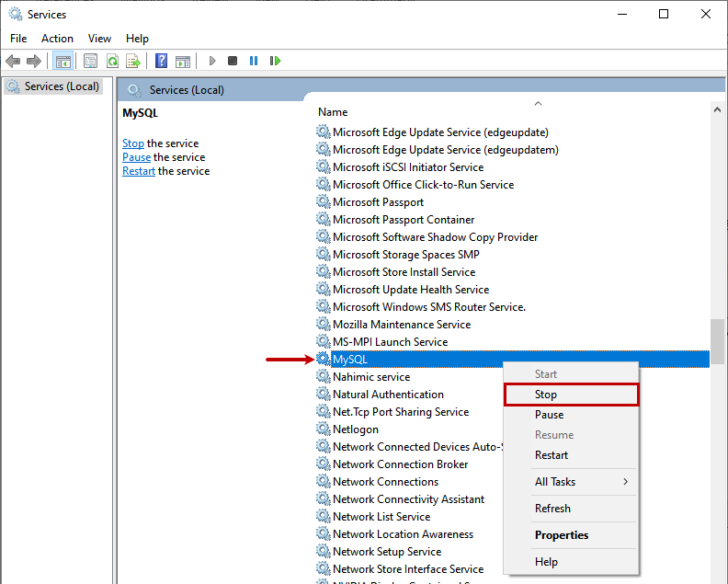This screenshot has height=584, width=728.
Task: Click the Export List toolbar icon
Action: 133,61
